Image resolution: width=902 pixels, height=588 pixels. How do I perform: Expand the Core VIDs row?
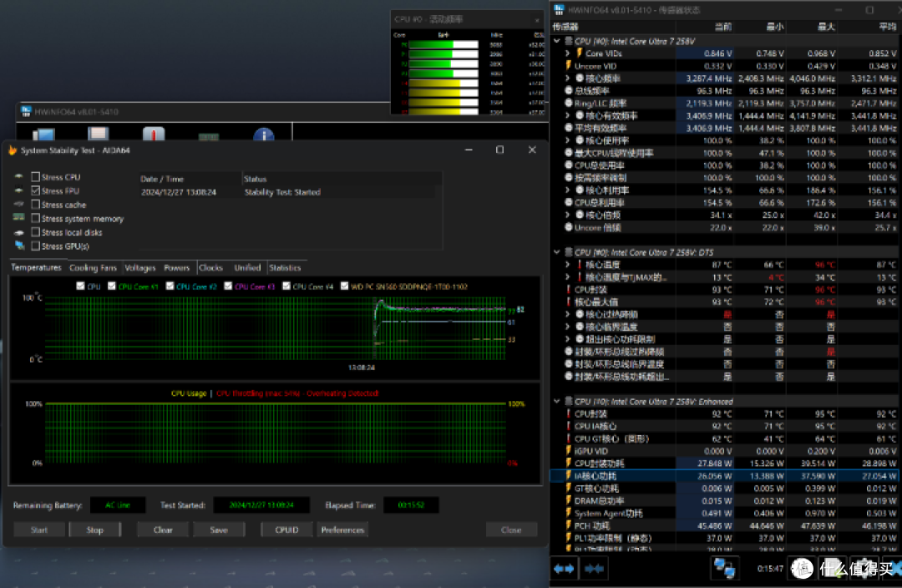[567, 53]
